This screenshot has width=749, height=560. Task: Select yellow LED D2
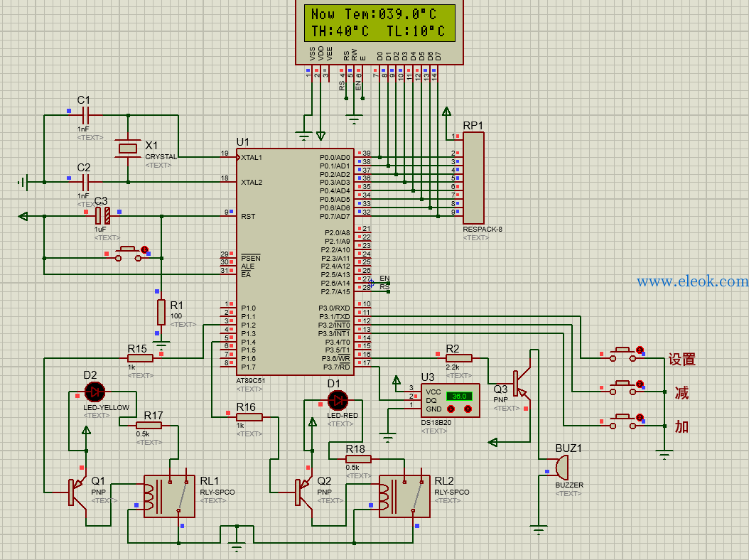click(95, 392)
